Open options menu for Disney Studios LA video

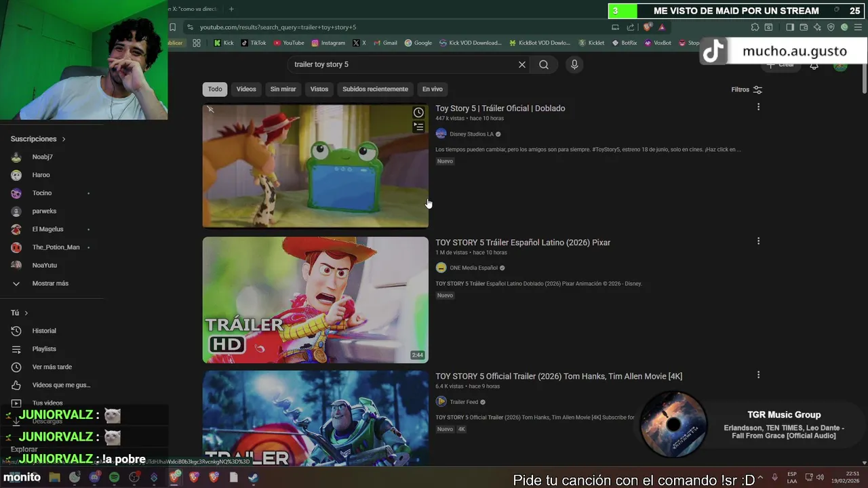coord(758,107)
